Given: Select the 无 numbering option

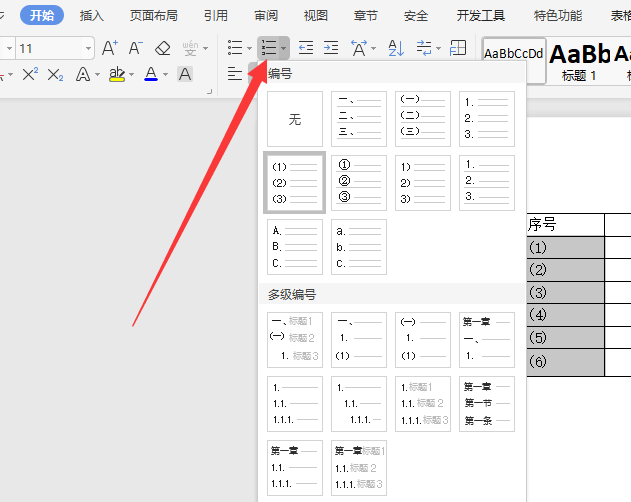Looking at the screenshot, I should pos(295,119).
